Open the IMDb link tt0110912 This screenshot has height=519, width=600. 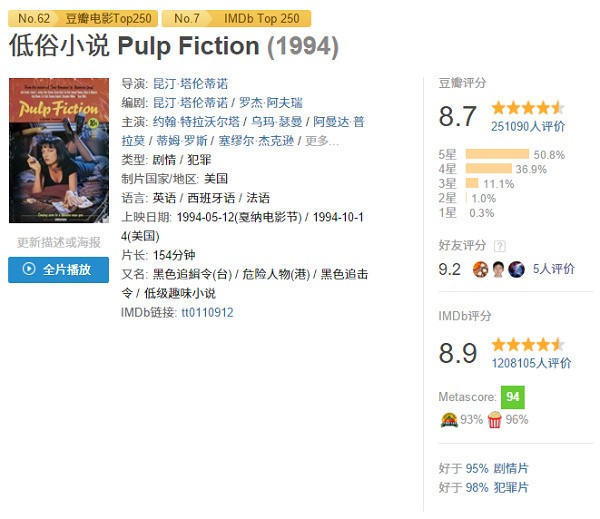[207, 313]
